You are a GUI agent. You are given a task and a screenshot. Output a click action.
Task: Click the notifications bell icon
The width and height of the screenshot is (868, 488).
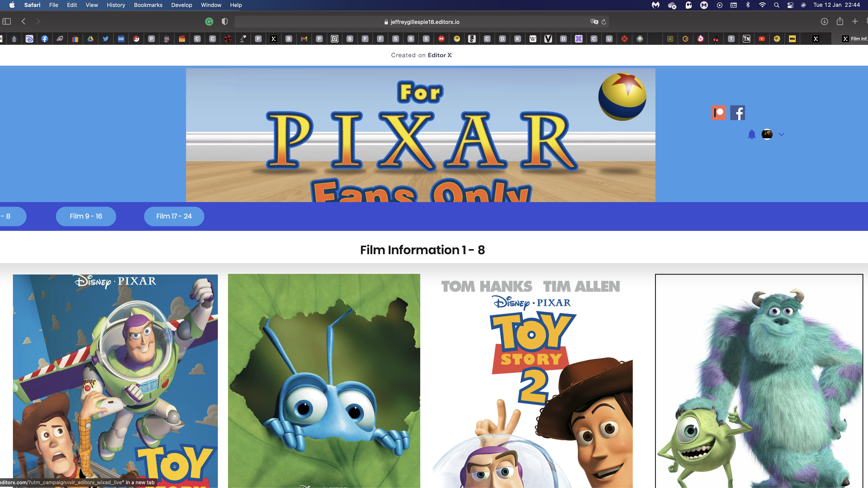pyautogui.click(x=751, y=134)
